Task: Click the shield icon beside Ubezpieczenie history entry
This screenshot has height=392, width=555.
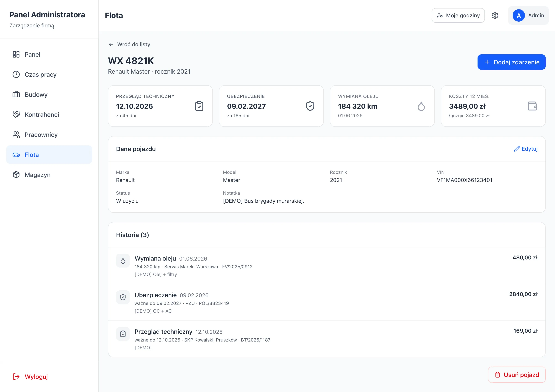Action: pos(123,297)
